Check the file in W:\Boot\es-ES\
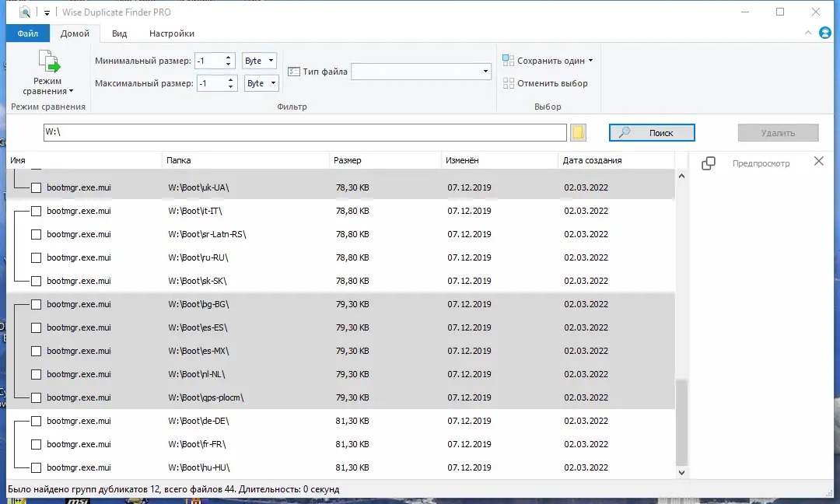This screenshot has height=504, width=840. click(x=36, y=327)
